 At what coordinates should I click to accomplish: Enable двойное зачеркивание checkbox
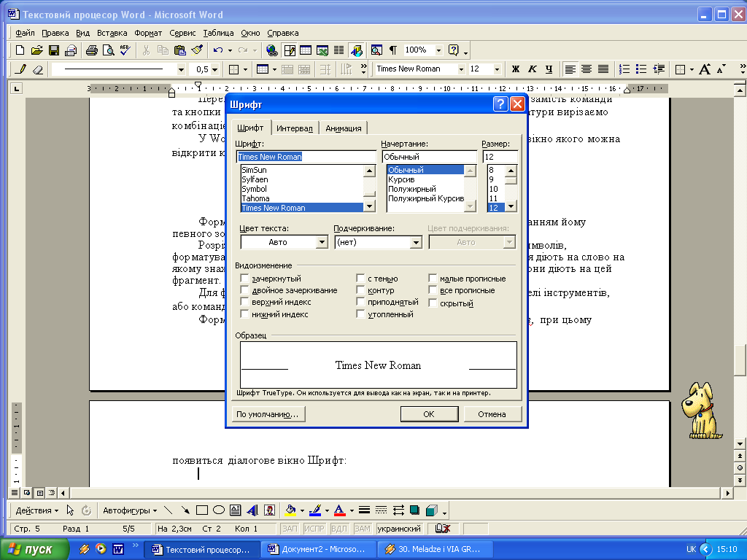point(244,290)
